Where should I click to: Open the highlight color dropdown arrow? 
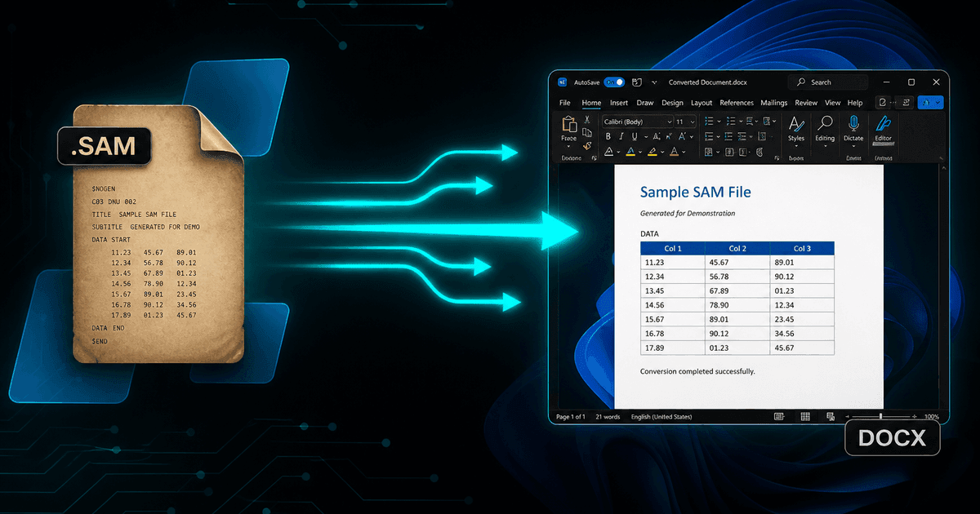click(662, 152)
